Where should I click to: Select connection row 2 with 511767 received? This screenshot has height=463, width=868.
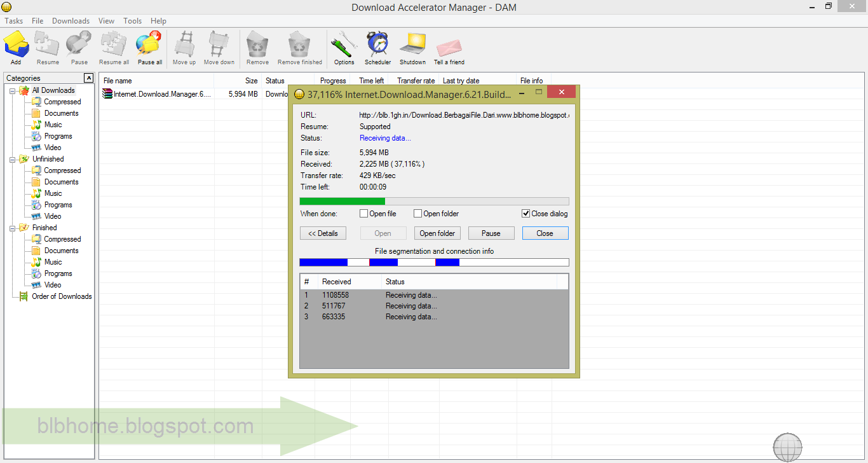pos(434,306)
